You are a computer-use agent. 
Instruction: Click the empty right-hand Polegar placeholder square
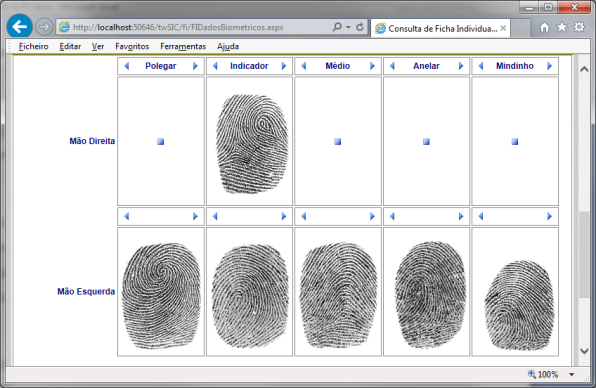(160, 142)
